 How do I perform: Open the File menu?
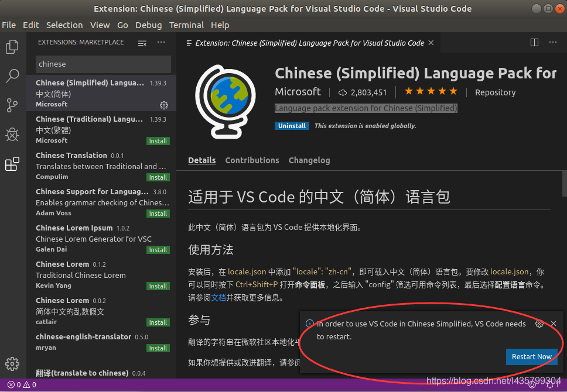click(x=9, y=25)
